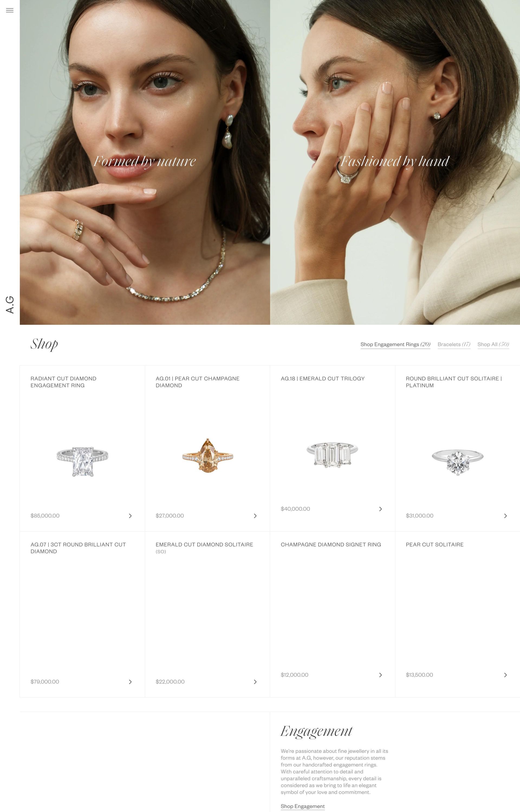Image resolution: width=520 pixels, height=812 pixels.
Task: Follow the Shop Engagement link
Action: [x=303, y=806]
